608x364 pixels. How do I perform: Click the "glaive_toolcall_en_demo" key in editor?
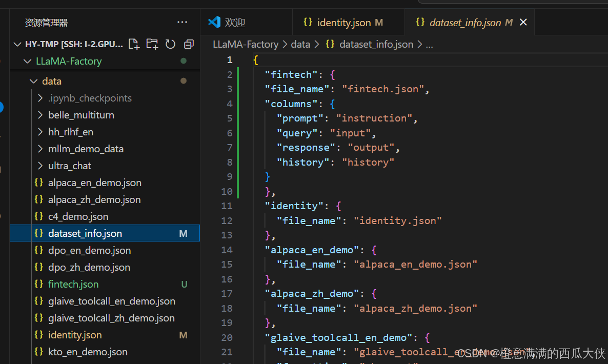338,338
